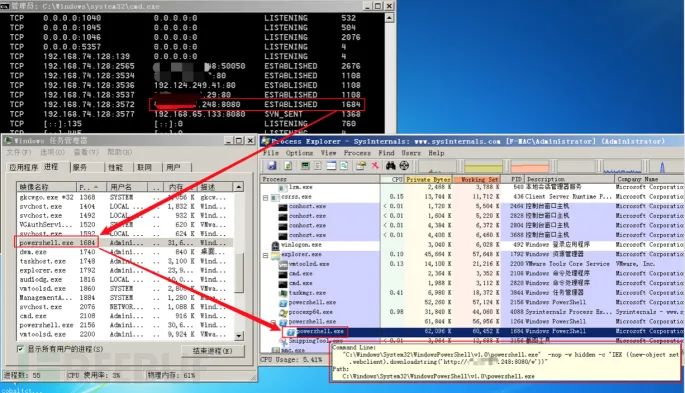Open the View menu in Process Explorer
This screenshot has width=685, height=393.
pyautogui.click(x=328, y=153)
